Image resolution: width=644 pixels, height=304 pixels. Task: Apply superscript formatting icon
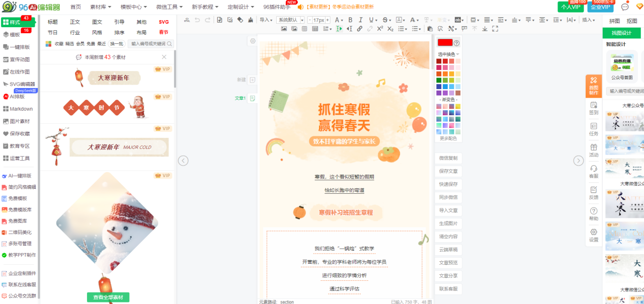click(x=380, y=29)
